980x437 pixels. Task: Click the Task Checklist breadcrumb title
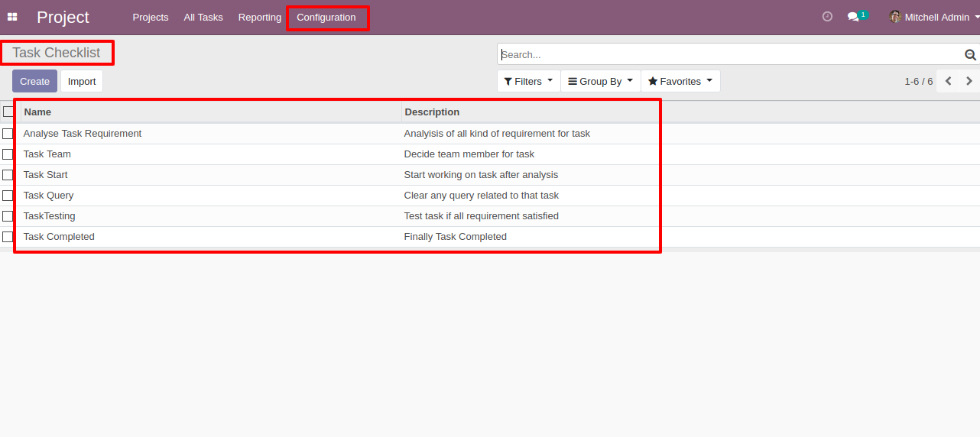click(57, 53)
